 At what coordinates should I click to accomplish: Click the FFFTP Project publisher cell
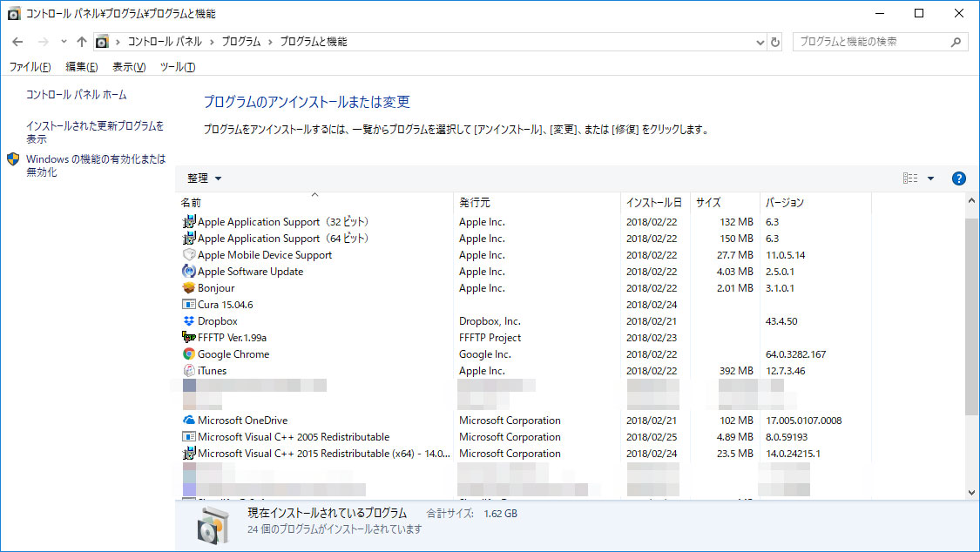pyautogui.click(x=490, y=338)
